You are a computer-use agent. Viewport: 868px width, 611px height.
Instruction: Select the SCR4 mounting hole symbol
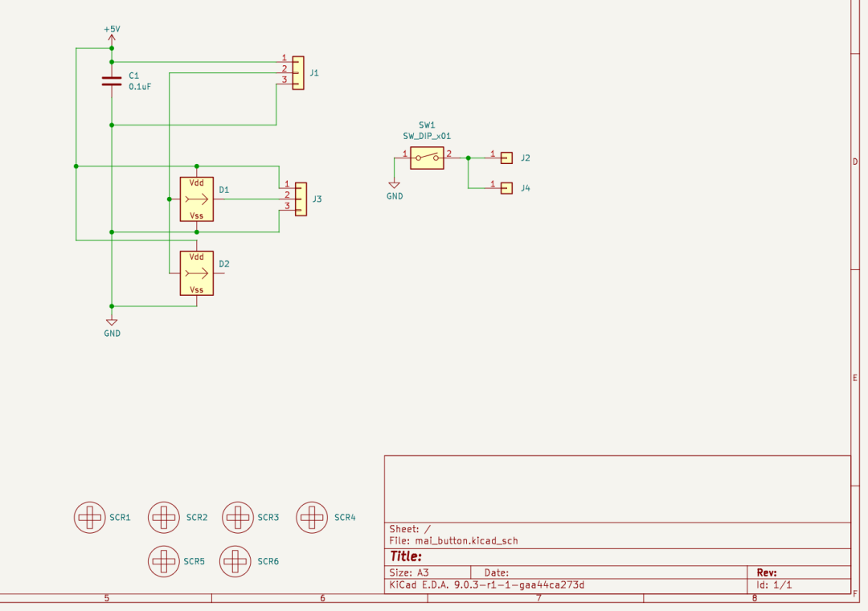pos(312,518)
